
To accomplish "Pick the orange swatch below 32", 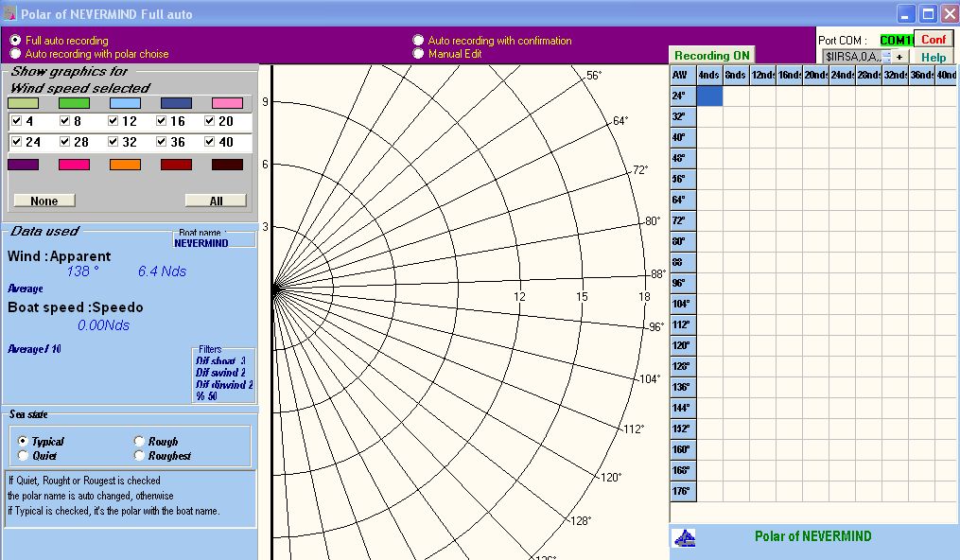I will click(x=125, y=165).
